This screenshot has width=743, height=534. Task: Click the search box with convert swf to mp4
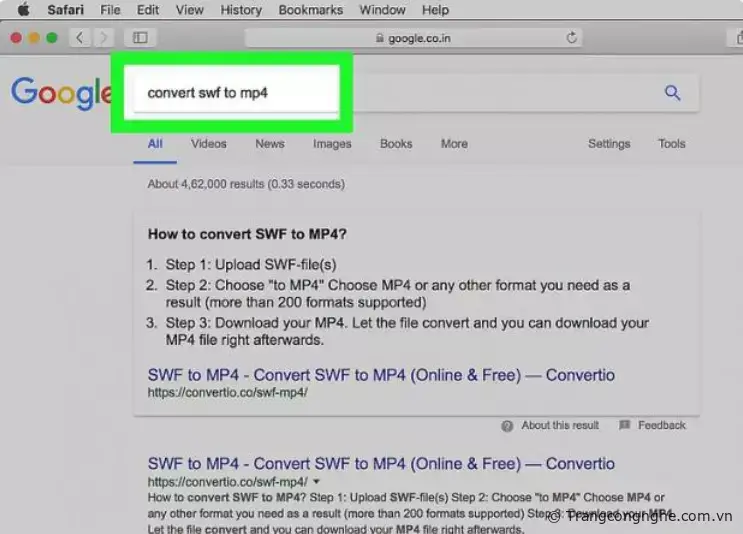coord(235,93)
